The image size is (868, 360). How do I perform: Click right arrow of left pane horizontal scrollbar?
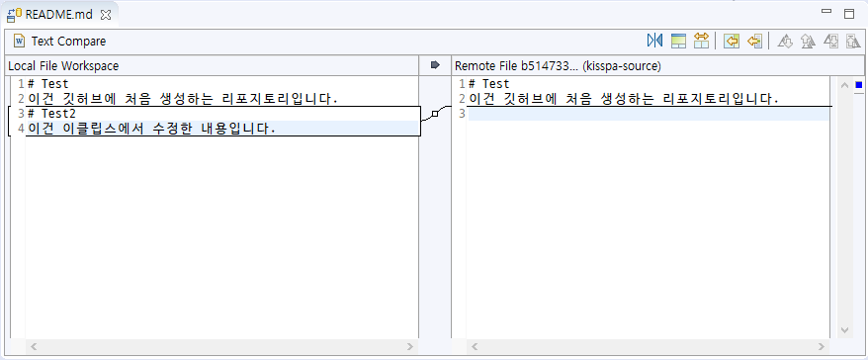(410, 347)
